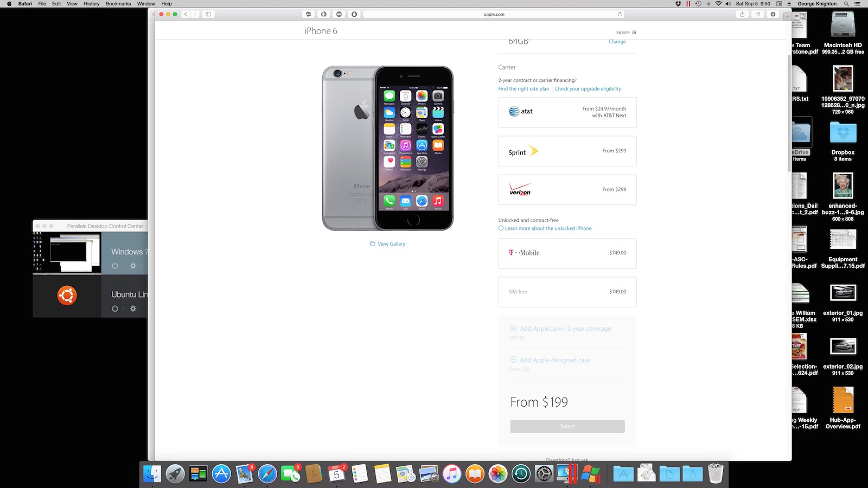
Task: Open View Gallery under the iPhone image
Action: (x=387, y=244)
